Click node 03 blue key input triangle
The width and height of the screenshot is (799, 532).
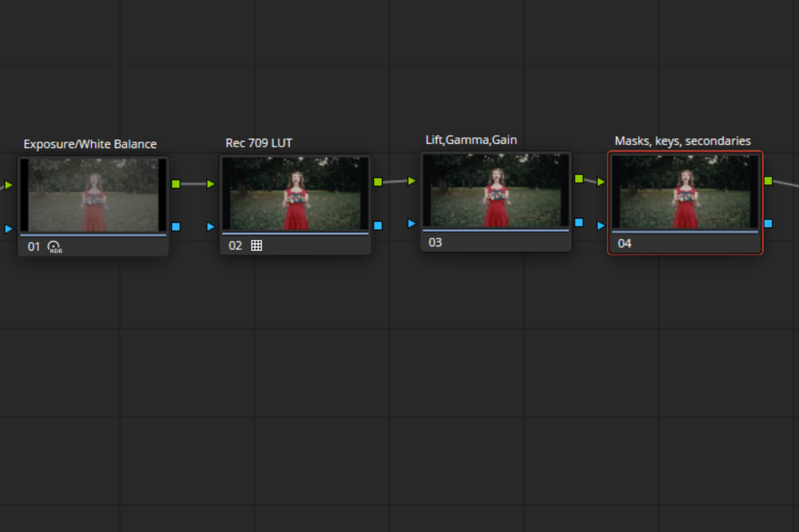click(412, 224)
